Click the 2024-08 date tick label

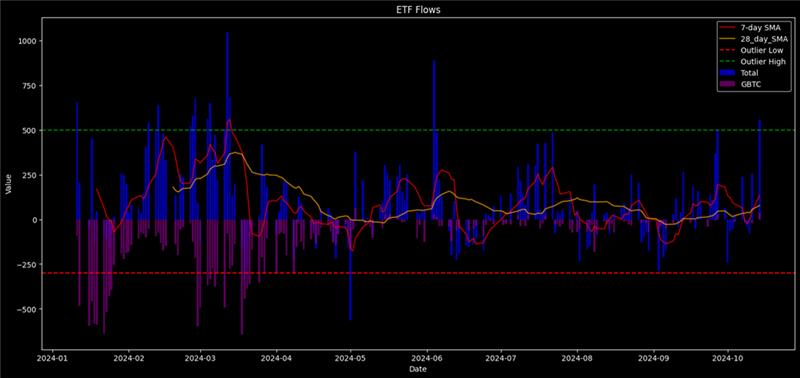tap(577, 358)
